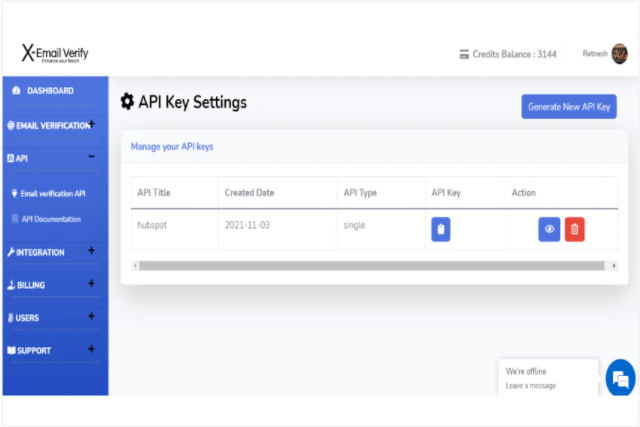Open the Integration menu
640x427 pixels.
point(40,253)
